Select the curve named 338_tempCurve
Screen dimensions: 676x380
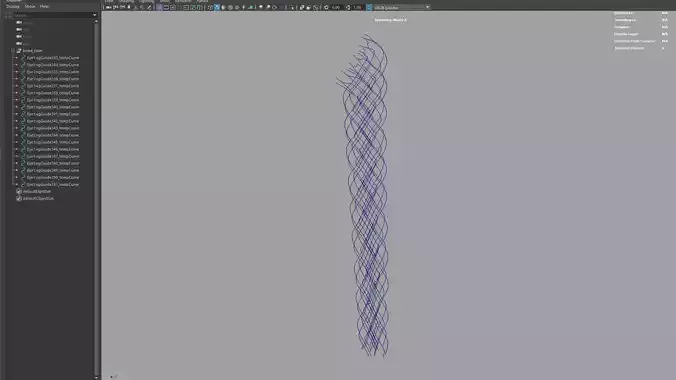pos(53,93)
